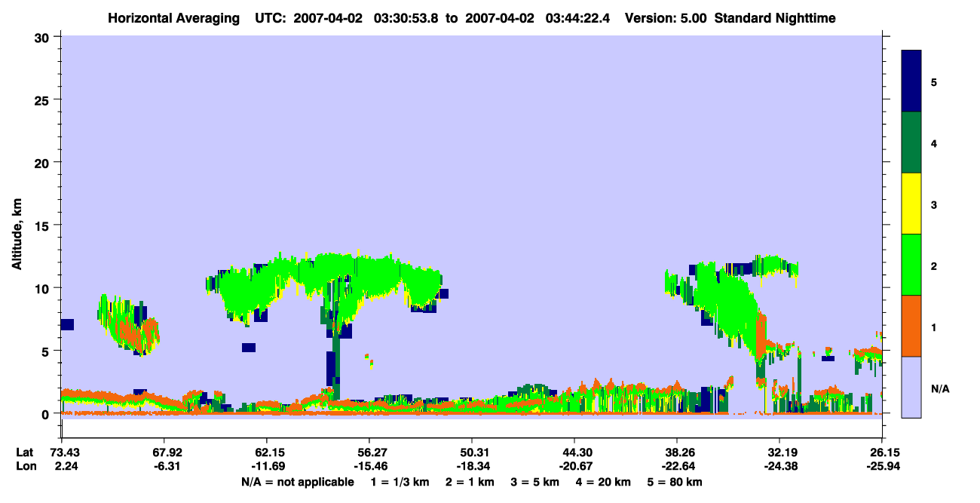Click the y-axis tick label 25
Screen dimensions: 980x503
[x=43, y=100]
